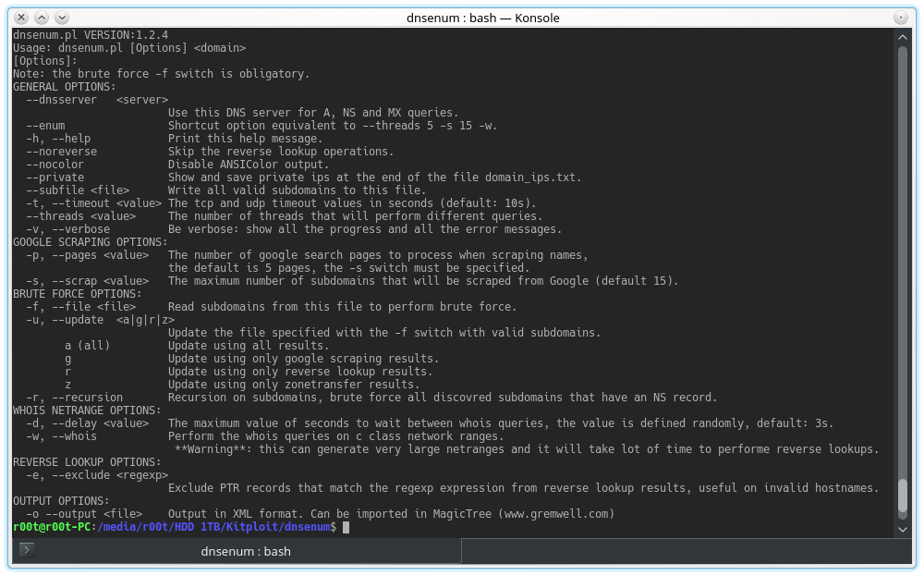This screenshot has width=924, height=576.
Task: Click the "--threads <value>" option text
Action: [80, 216]
